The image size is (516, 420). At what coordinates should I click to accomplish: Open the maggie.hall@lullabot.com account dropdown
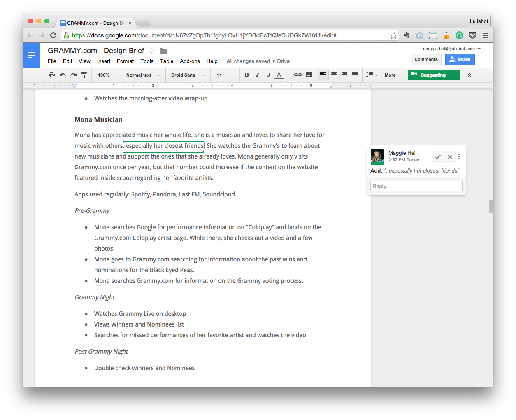(x=452, y=49)
